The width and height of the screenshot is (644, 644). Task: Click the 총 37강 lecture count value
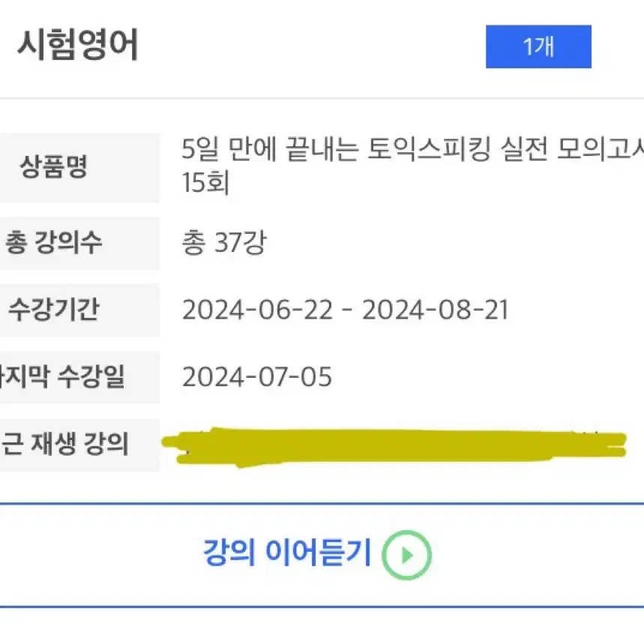click(224, 242)
